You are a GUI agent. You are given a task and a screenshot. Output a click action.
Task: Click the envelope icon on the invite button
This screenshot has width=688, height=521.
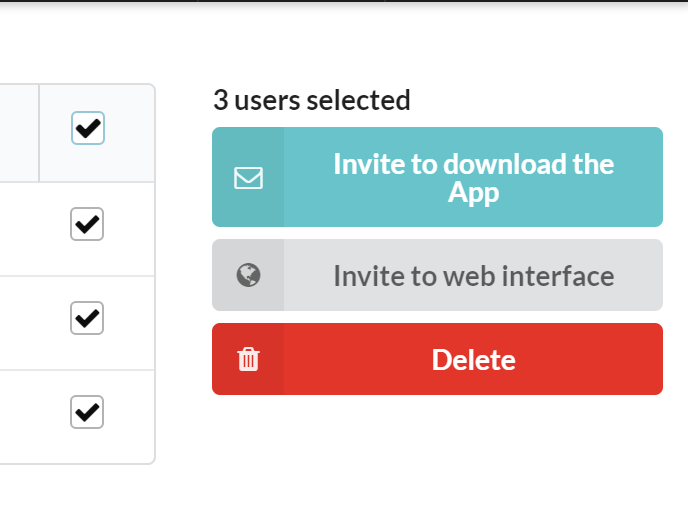[x=248, y=178]
